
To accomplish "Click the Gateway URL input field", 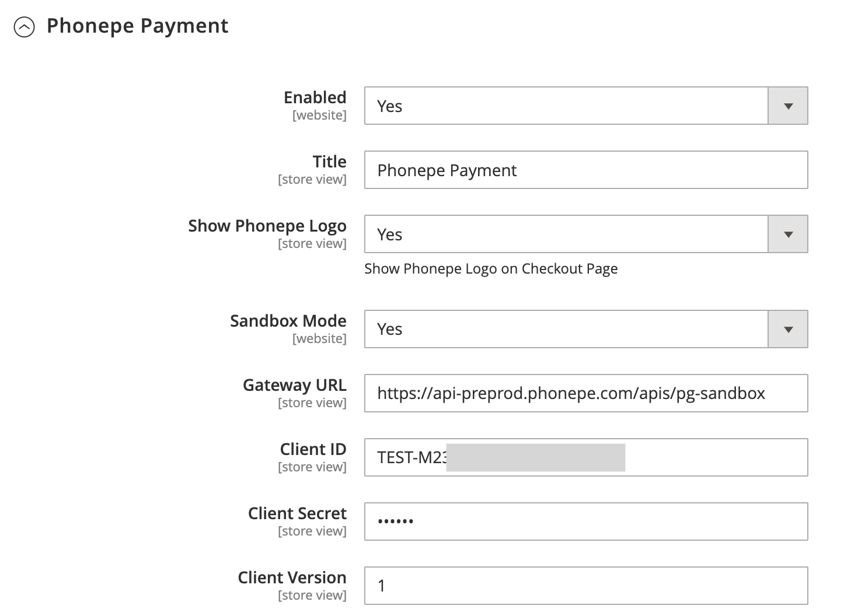I will [x=586, y=393].
